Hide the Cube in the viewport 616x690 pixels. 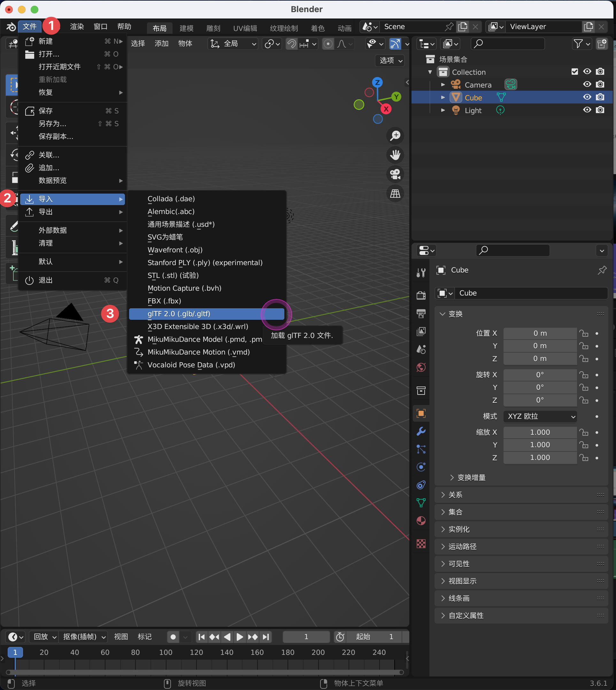(587, 97)
